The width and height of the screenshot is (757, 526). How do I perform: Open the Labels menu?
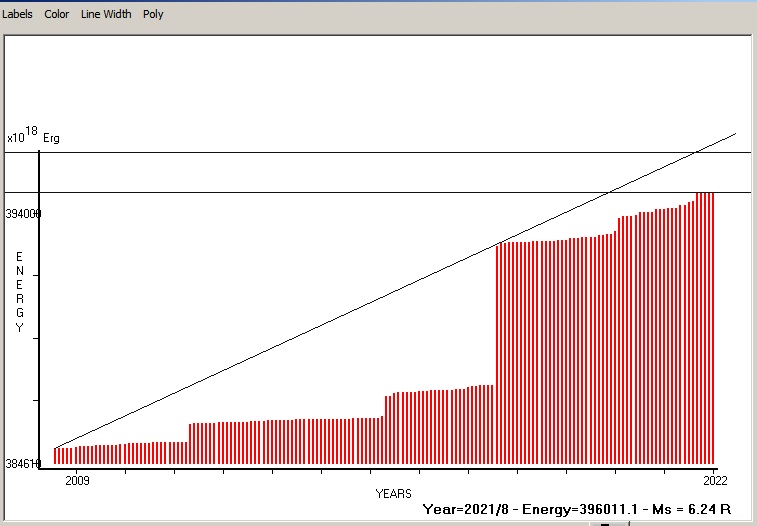pos(17,14)
